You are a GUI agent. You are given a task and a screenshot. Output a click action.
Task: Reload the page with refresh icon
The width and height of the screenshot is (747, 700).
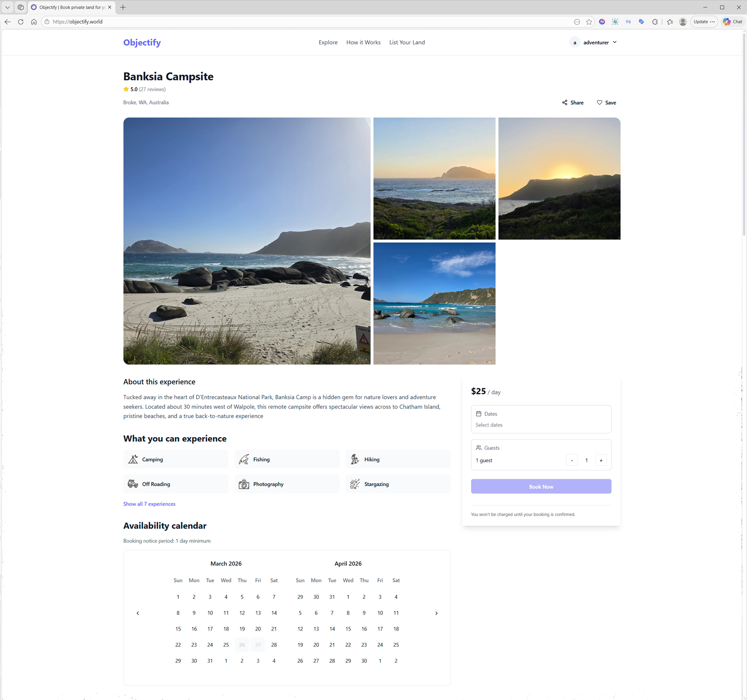point(21,22)
